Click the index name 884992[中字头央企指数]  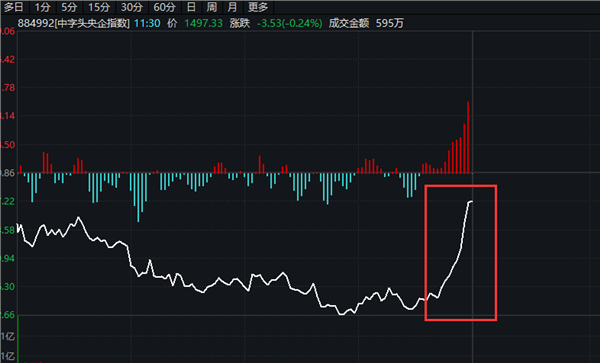[73, 23]
